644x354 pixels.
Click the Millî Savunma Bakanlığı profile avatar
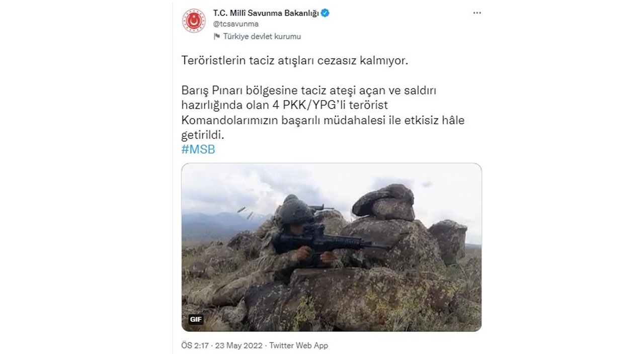click(194, 21)
